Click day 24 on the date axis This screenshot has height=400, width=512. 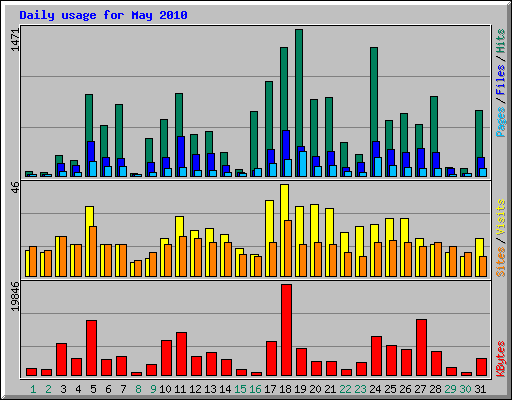pyautogui.click(x=375, y=389)
